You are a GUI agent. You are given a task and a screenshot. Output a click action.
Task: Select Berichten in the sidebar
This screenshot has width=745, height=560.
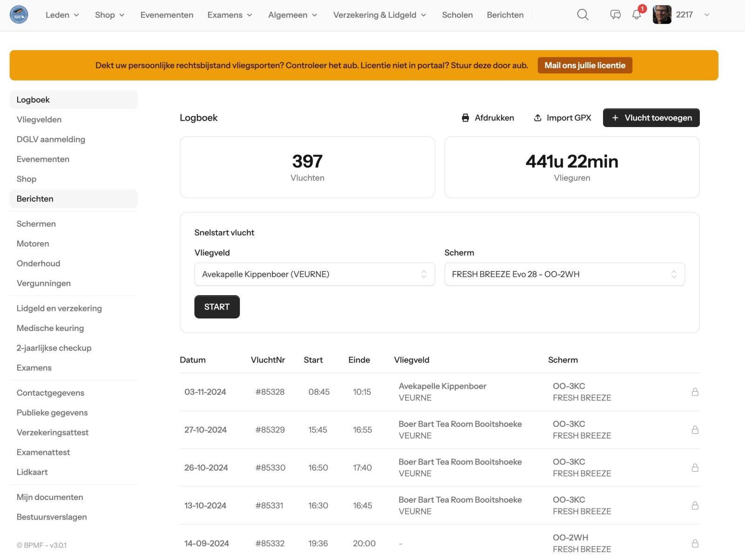pos(74,199)
